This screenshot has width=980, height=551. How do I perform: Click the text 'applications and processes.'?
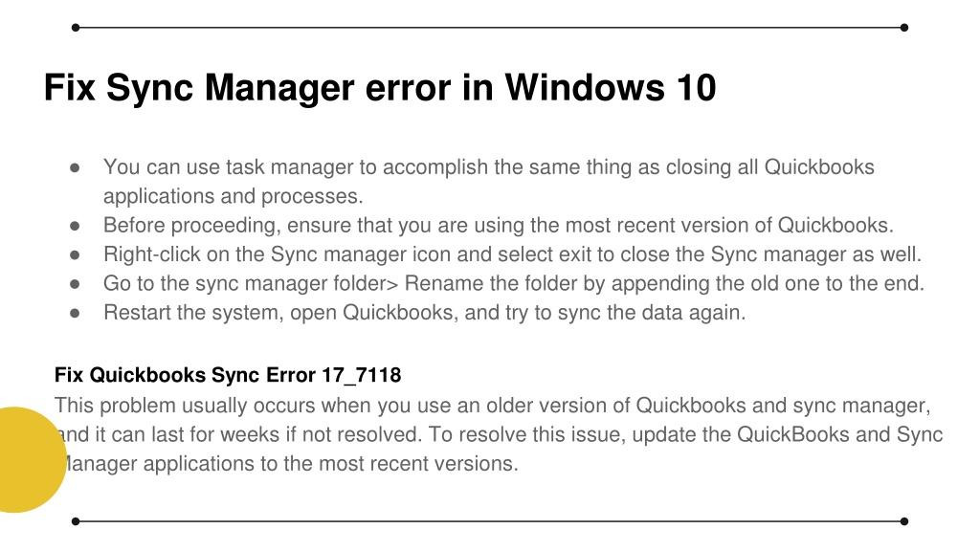234,196
